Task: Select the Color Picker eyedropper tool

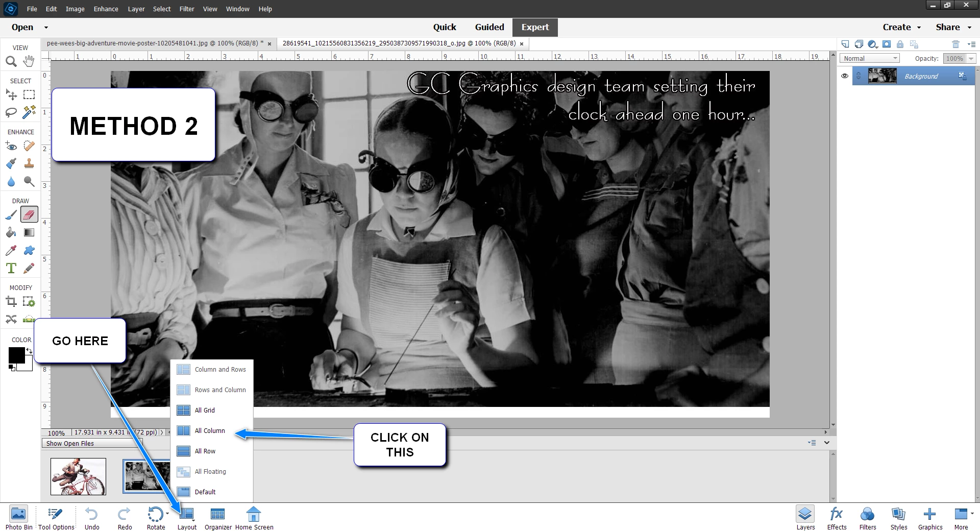Action: tap(11, 251)
